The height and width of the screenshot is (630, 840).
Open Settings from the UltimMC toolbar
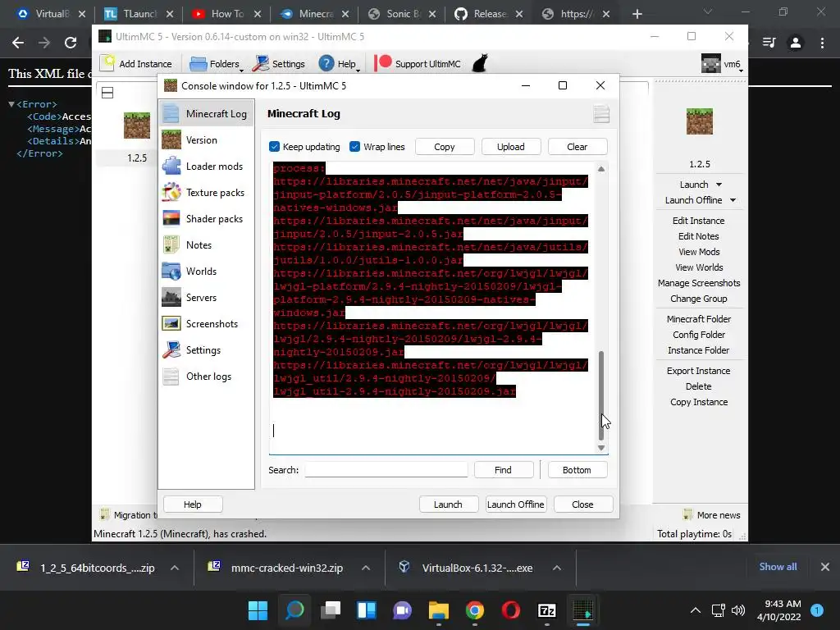click(279, 64)
